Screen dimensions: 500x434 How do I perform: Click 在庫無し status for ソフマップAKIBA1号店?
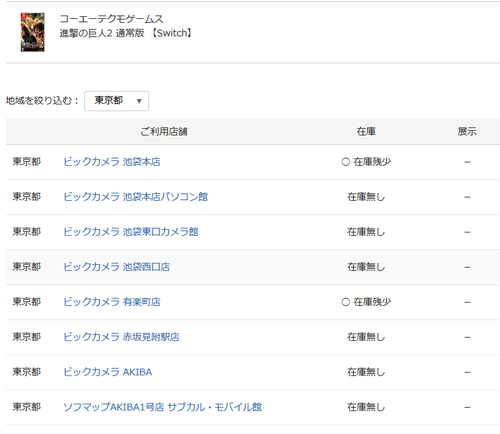(366, 407)
